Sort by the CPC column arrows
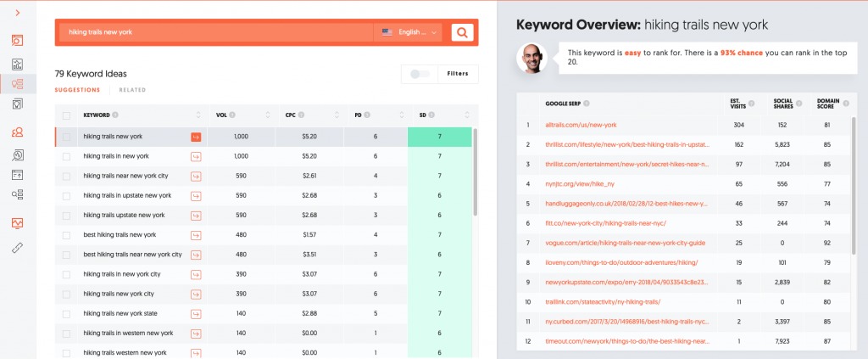The width and height of the screenshot is (868, 359). 337,115
